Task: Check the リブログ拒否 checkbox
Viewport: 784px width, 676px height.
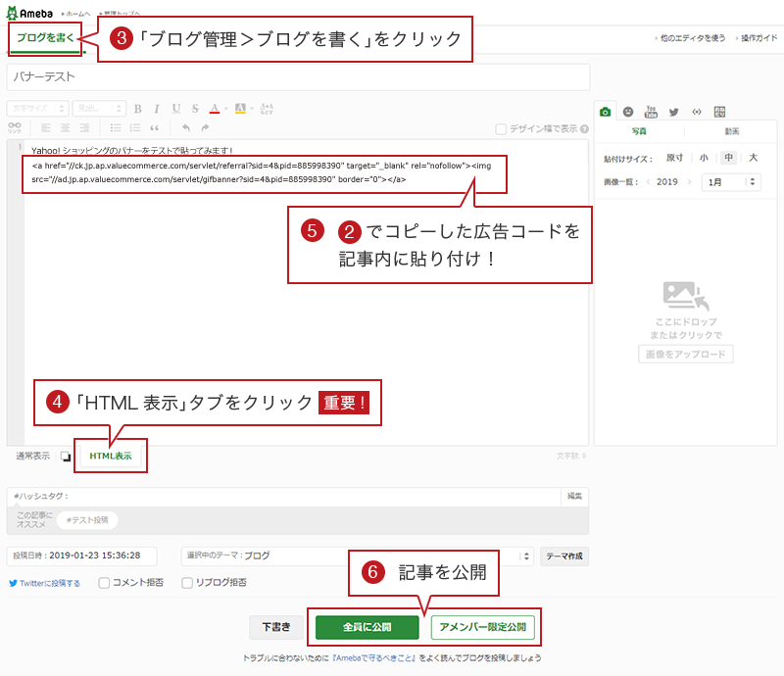Action: tap(187, 583)
